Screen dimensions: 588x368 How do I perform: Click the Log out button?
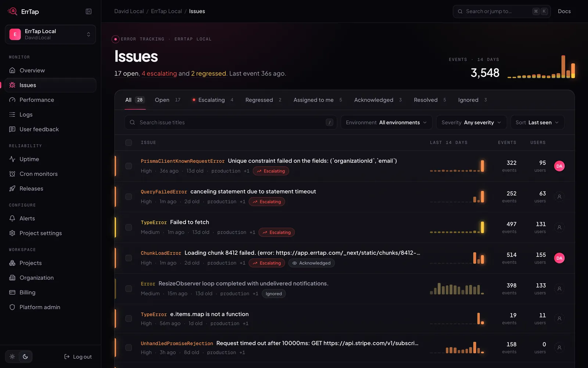(x=78, y=357)
